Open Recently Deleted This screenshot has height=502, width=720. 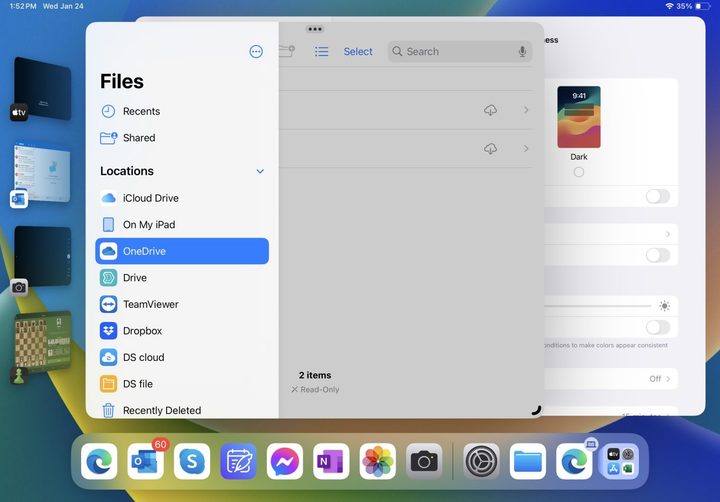coord(182,410)
